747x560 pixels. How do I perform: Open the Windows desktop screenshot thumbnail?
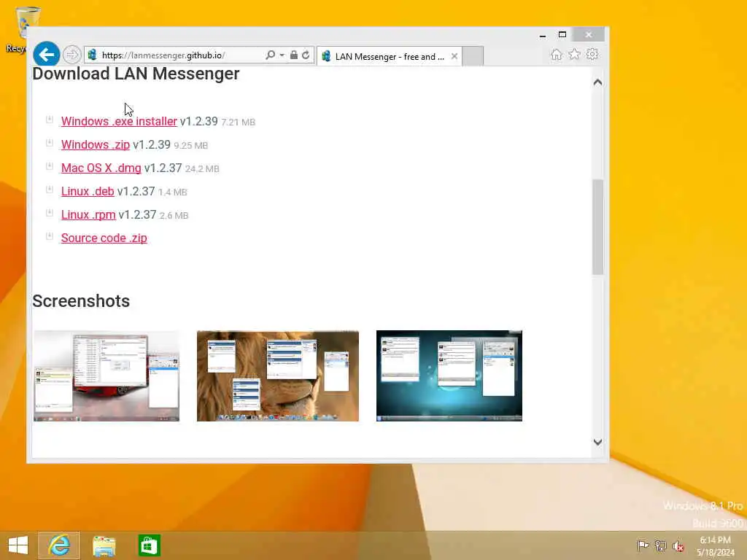tap(107, 376)
